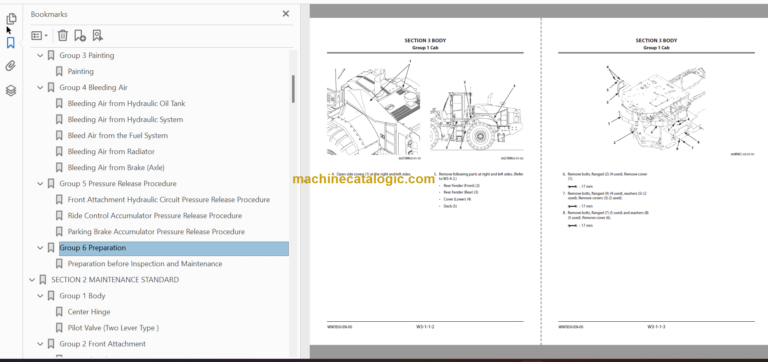Open Preparation before Inspection and Maintenance bookmark
The image size is (768, 362).
point(145,264)
